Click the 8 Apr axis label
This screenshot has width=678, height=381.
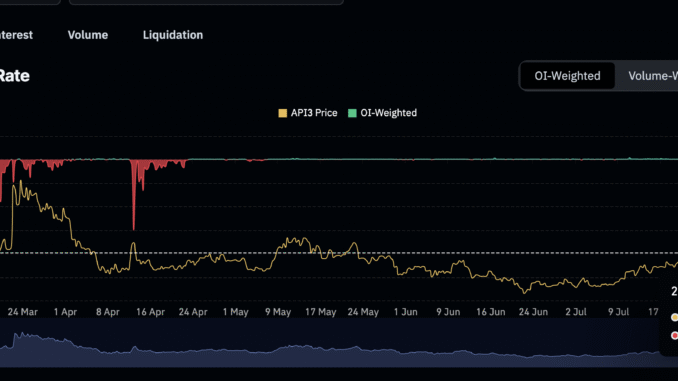[x=108, y=312]
